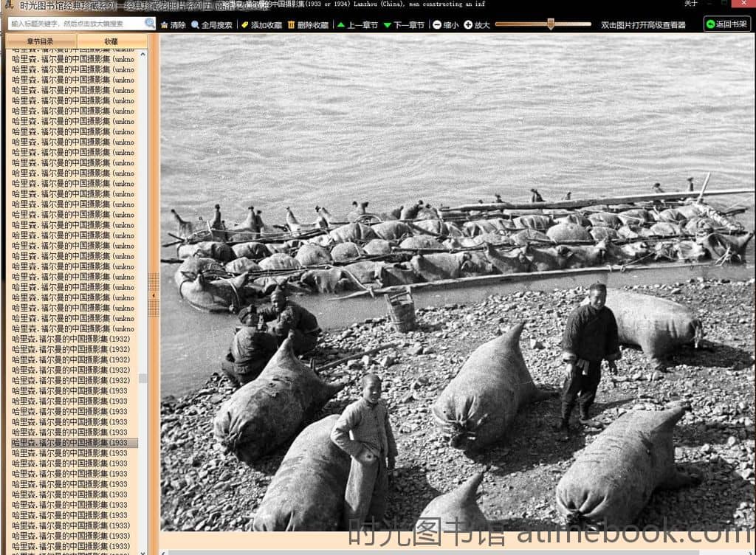This screenshot has height=555, width=756.
Task: Go to previous chapter 上一章节
Action: pyautogui.click(x=357, y=25)
